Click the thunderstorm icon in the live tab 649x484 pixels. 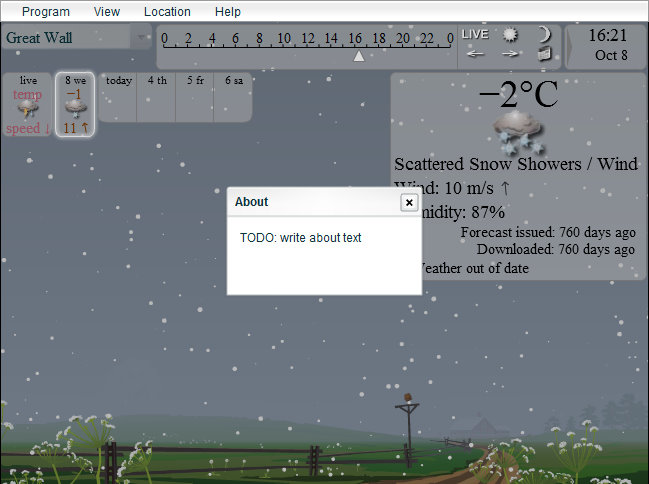(x=28, y=110)
